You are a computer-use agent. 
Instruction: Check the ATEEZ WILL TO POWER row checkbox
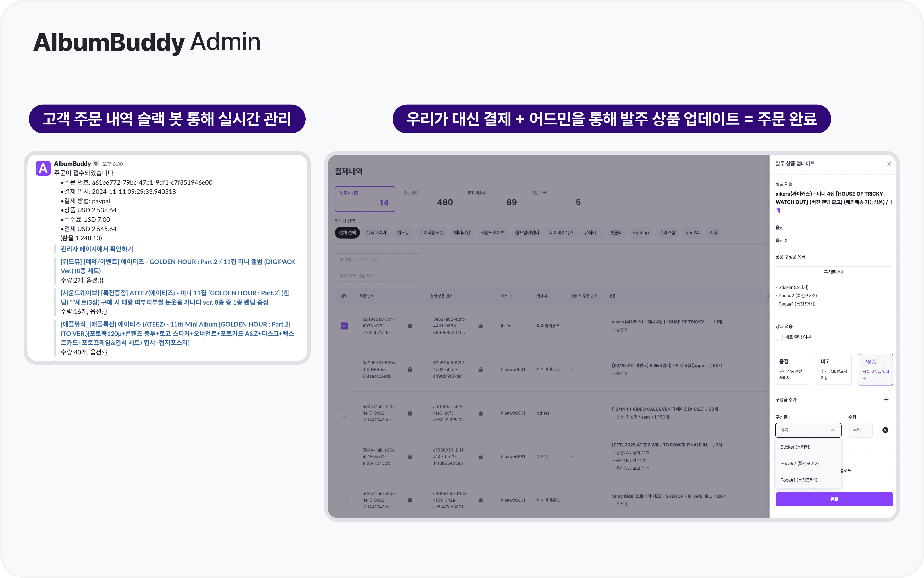[x=344, y=456]
